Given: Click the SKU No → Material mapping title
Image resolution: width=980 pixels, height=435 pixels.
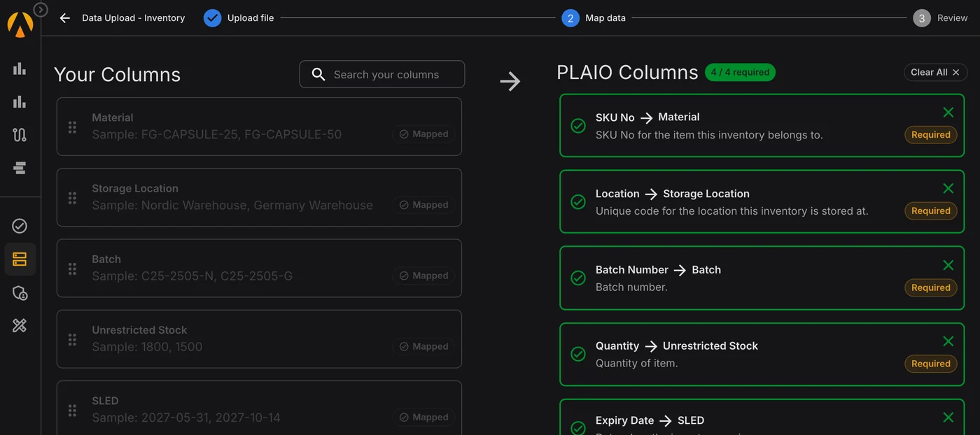Looking at the screenshot, I should point(647,117).
